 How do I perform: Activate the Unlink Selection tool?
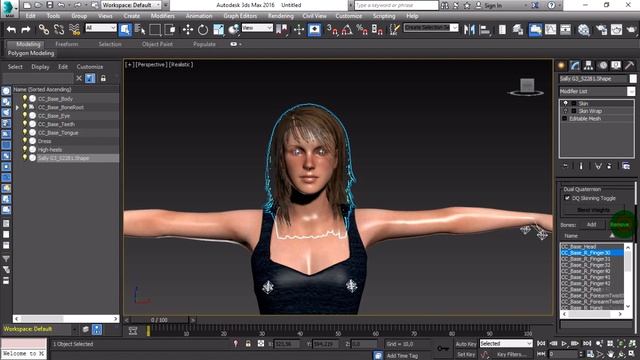[59, 29]
